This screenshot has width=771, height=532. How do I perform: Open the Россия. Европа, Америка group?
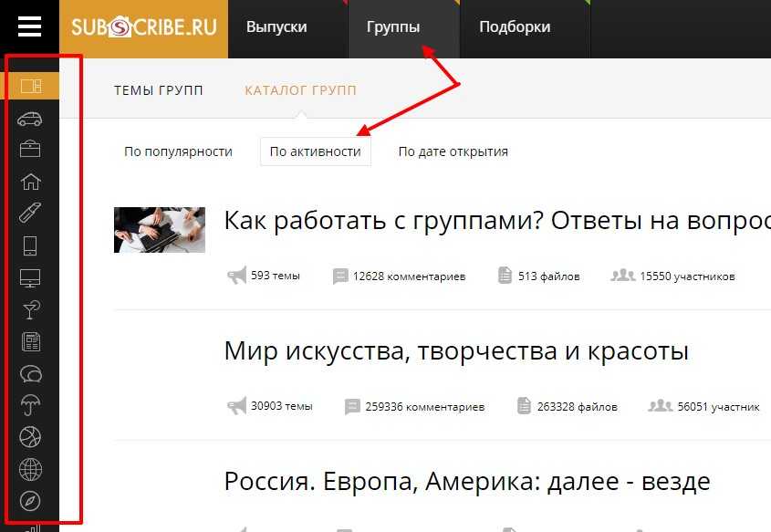pos(466,480)
